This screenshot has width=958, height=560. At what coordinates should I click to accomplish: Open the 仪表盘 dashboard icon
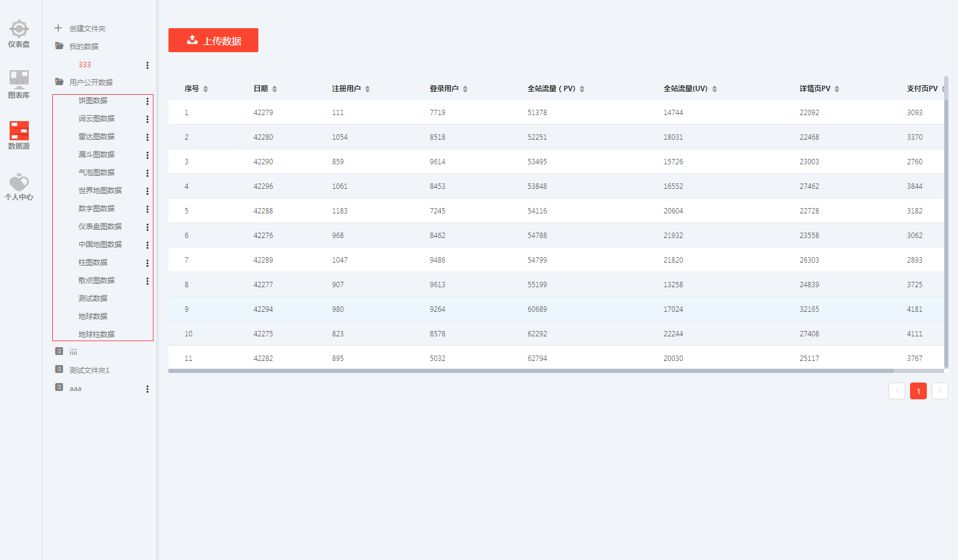pos(19,34)
